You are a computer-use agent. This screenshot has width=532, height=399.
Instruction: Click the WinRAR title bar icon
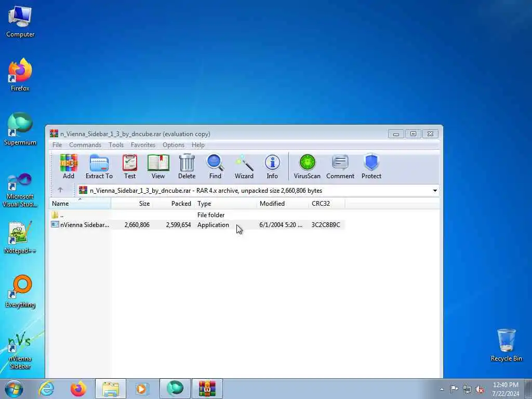(54, 134)
